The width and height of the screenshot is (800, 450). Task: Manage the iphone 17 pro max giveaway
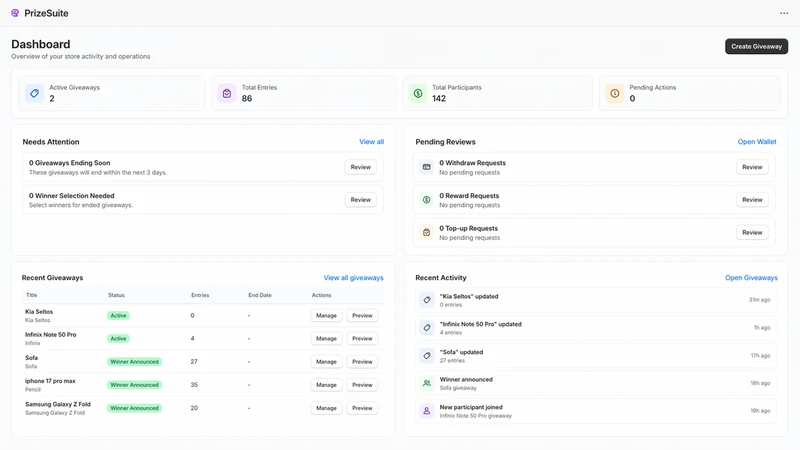(x=326, y=385)
